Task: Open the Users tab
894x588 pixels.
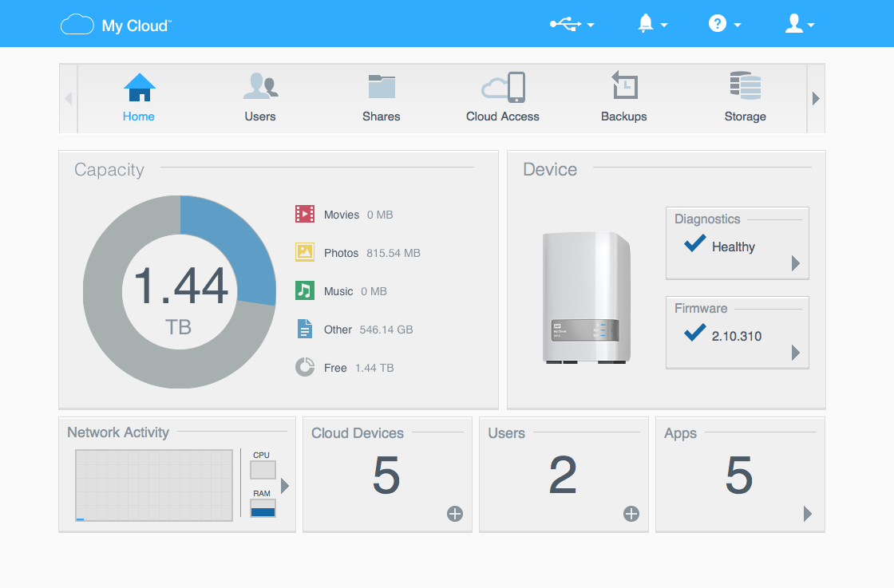Action: point(260,98)
